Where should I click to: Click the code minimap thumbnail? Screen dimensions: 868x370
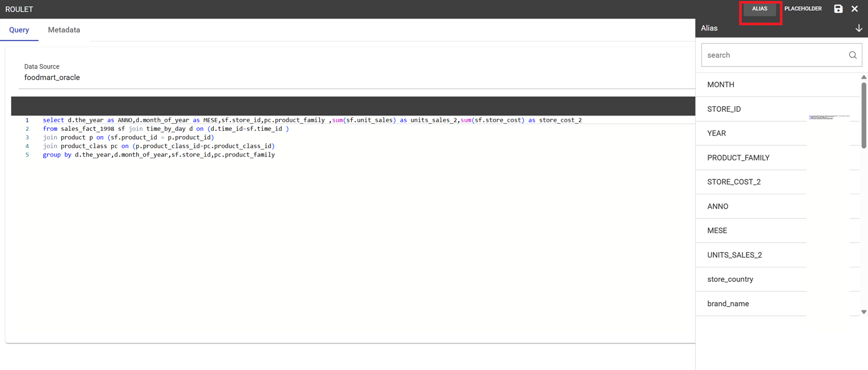[829, 117]
